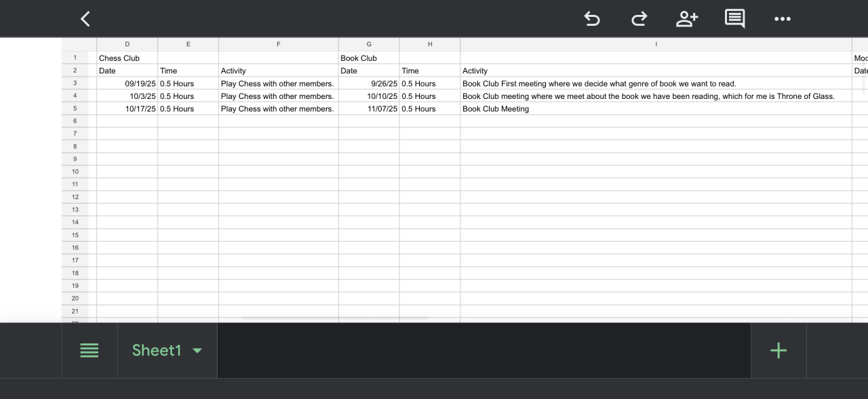Click the horizontal scrollbar
The height and width of the screenshot is (399, 868).
tap(335, 318)
